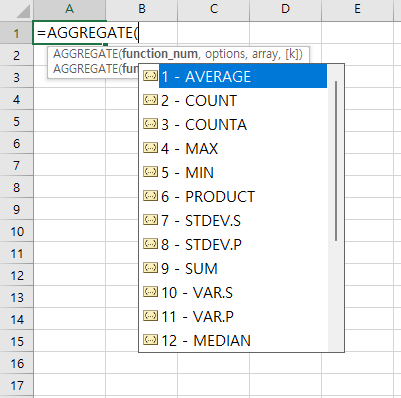Select column B header

coord(142,9)
